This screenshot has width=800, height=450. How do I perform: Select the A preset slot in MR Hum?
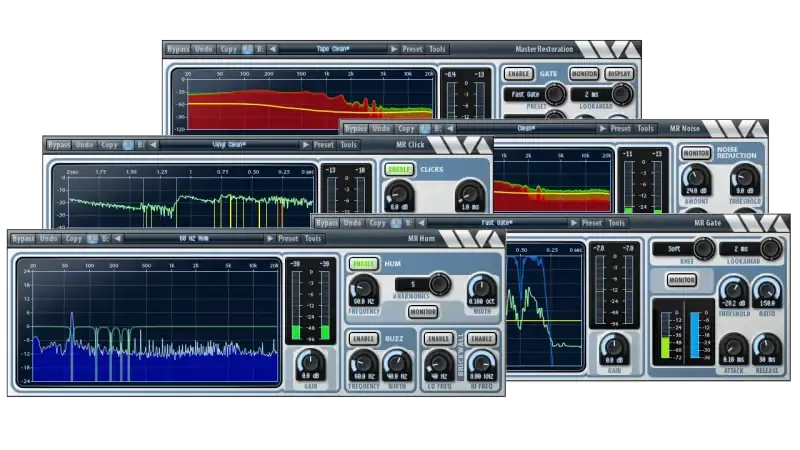coord(92,239)
